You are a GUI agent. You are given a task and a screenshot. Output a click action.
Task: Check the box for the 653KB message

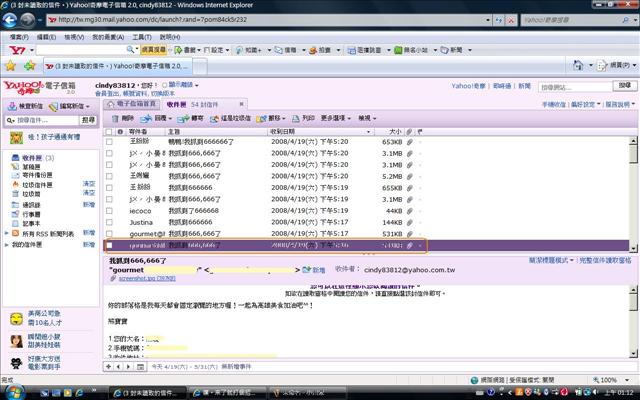click(109, 142)
